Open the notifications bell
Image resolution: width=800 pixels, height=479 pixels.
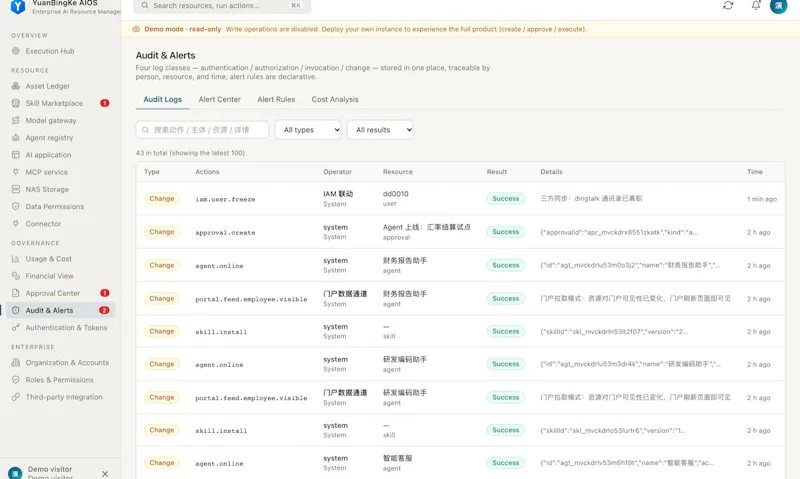756,5
